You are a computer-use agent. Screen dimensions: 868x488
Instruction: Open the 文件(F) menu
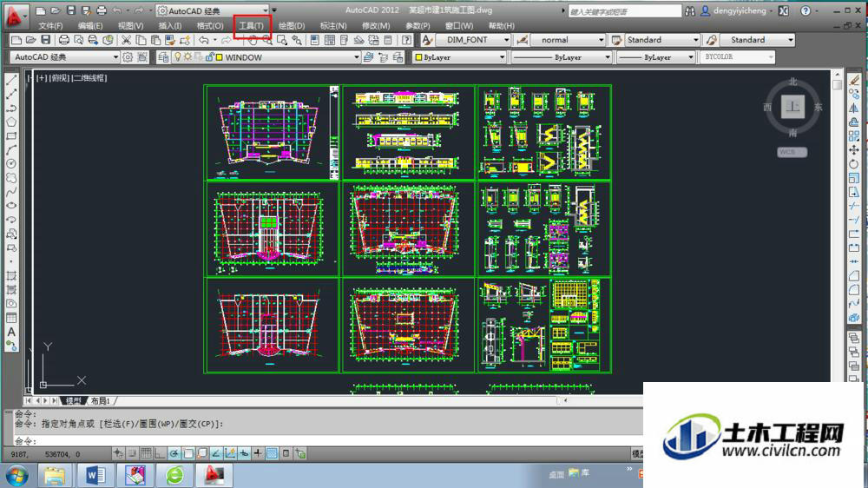point(50,26)
